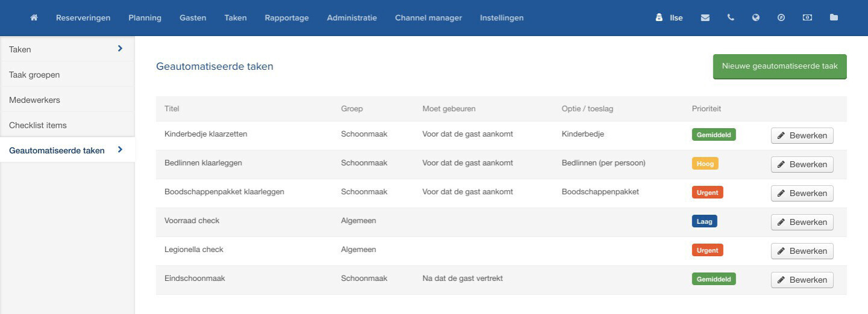Click the yellow Hoog priority badge

point(705,163)
